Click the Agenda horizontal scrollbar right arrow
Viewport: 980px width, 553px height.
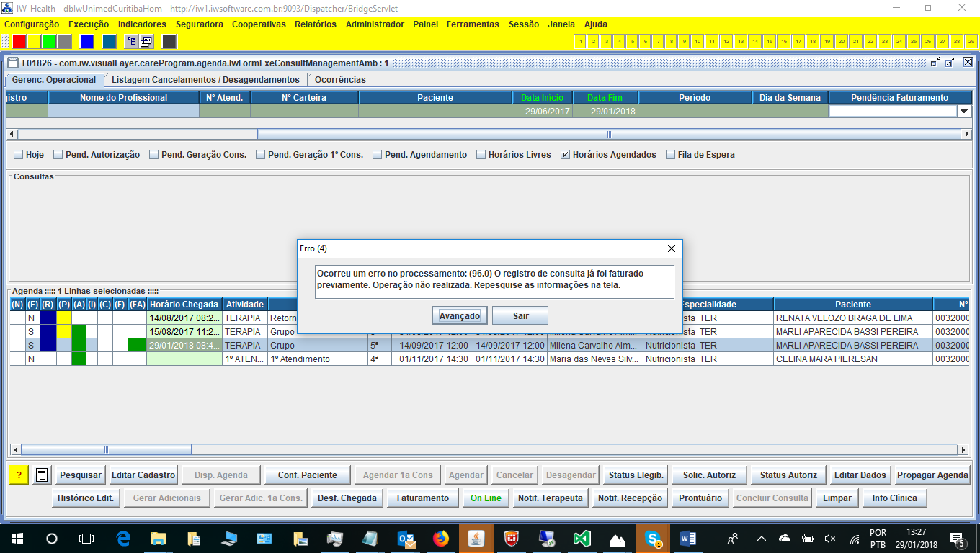coord(963,450)
